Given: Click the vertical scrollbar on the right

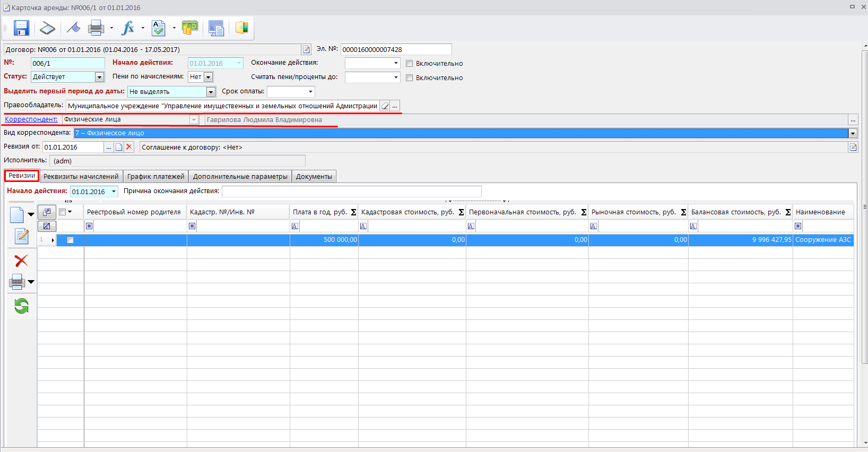Looking at the screenshot, I should (x=865, y=207).
